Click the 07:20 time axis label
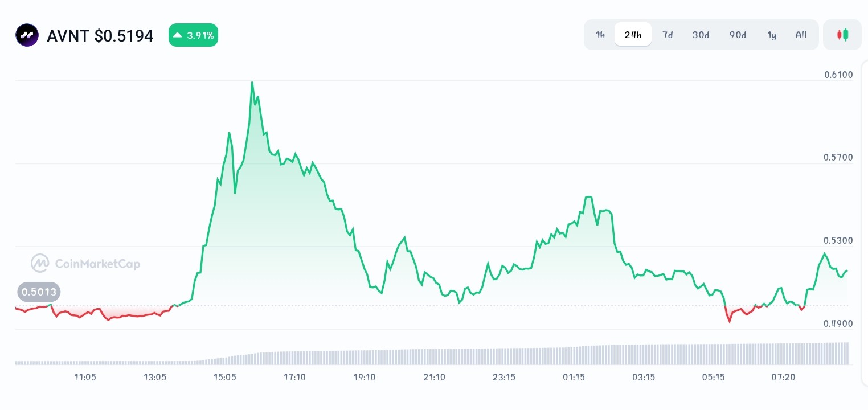 (783, 377)
